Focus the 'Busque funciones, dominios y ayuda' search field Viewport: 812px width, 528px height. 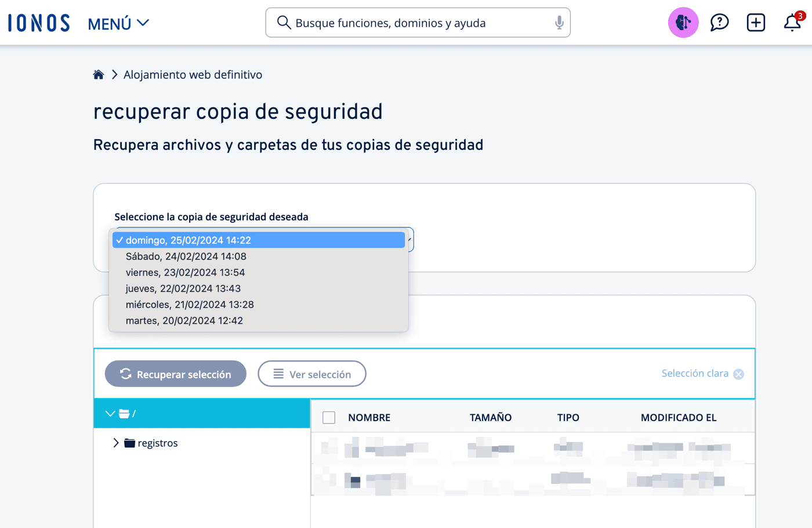[x=418, y=23]
